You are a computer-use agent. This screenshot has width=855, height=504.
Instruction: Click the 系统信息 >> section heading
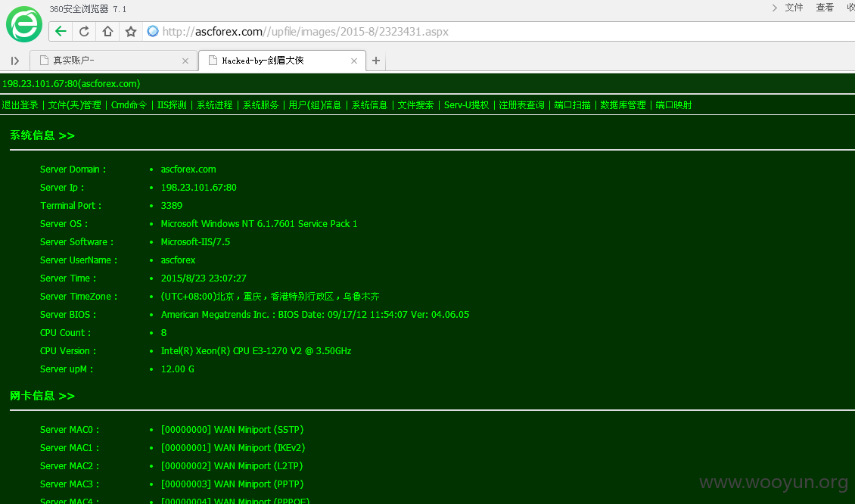[42, 135]
